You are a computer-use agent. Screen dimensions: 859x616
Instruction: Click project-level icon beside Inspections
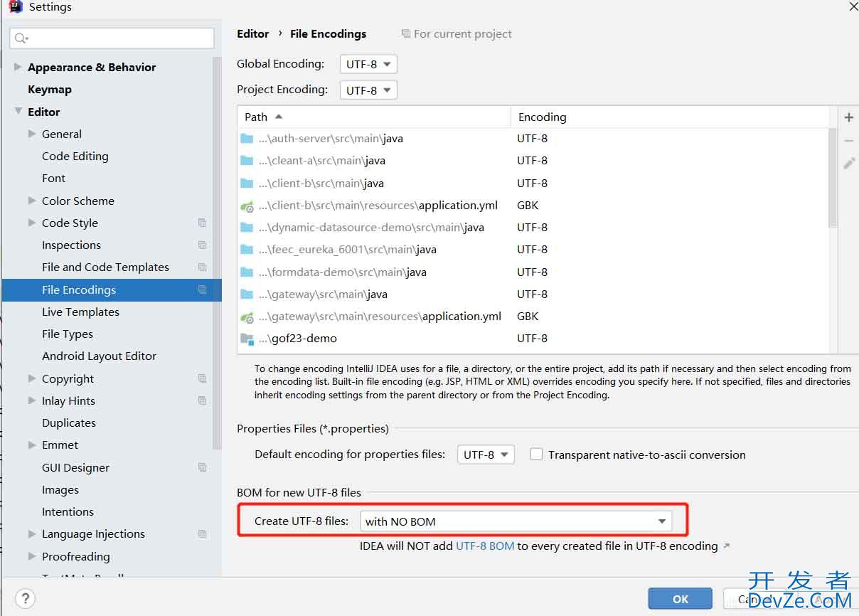(203, 245)
